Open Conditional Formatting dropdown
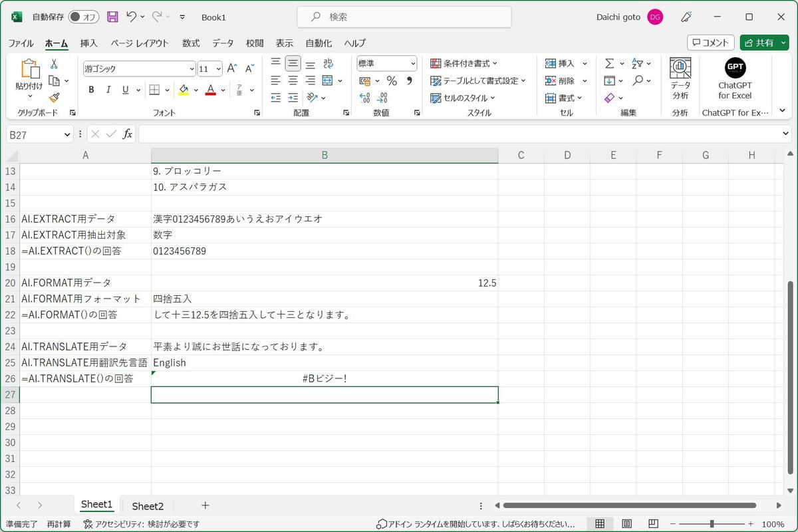Image resolution: width=798 pixels, height=532 pixels. 464,64
